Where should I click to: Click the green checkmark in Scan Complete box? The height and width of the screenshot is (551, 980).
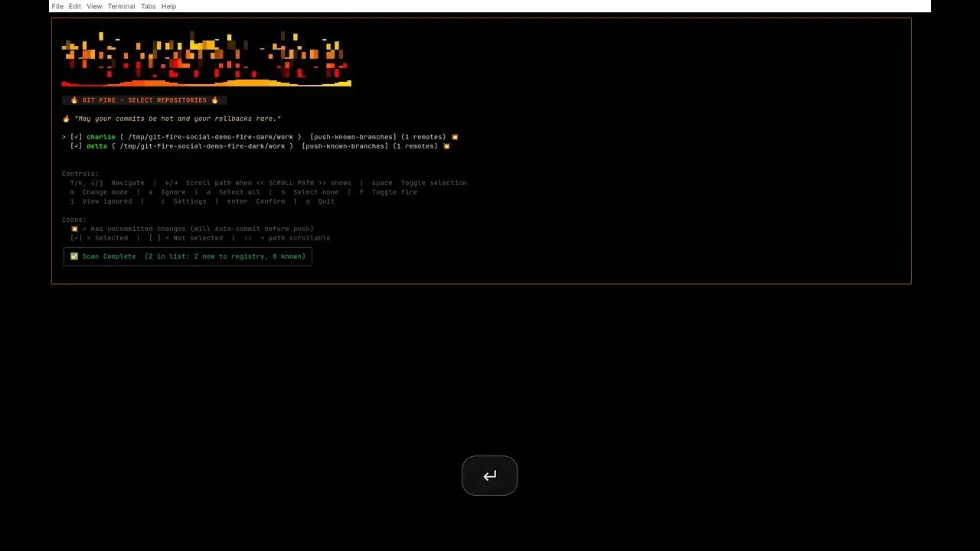click(x=74, y=256)
